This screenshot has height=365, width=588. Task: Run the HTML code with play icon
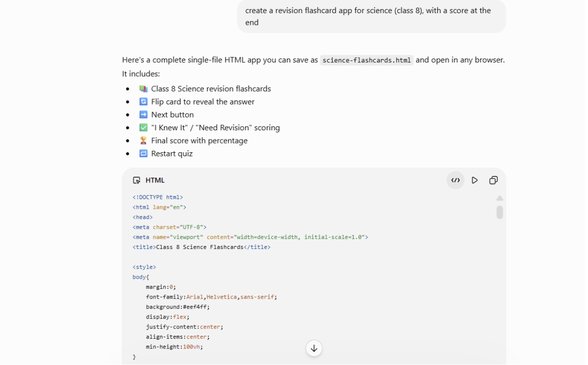tap(474, 180)
